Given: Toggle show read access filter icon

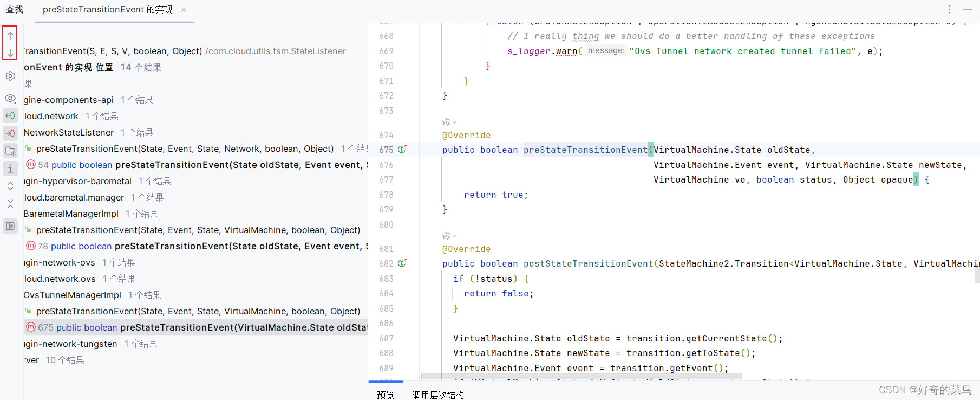Looking at the screenshot, I should point(10,115).
